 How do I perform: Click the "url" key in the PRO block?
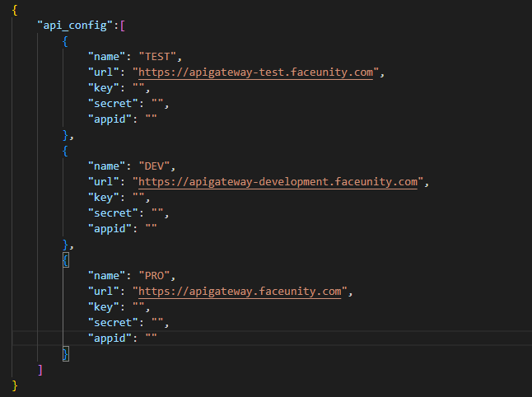tap(104, 292)
